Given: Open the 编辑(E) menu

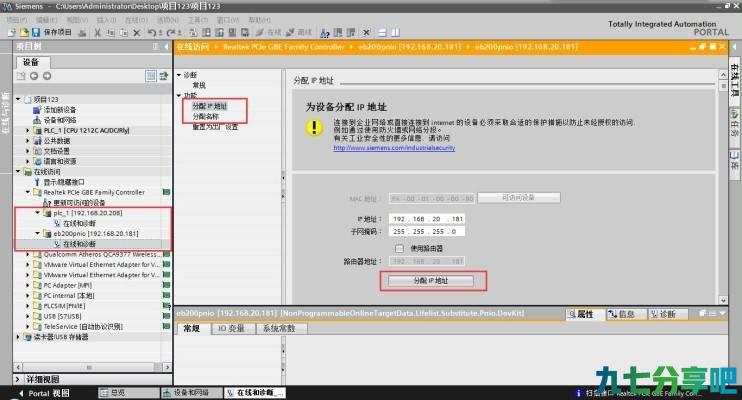Looking at the screenshot, I should [46, 20].
